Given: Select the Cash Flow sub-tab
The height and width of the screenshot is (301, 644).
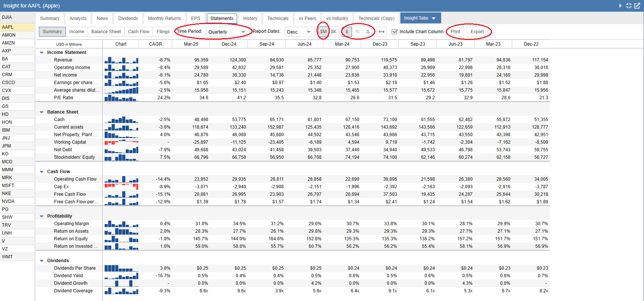Looking at the screenshot, I should [x=139, y=32].
